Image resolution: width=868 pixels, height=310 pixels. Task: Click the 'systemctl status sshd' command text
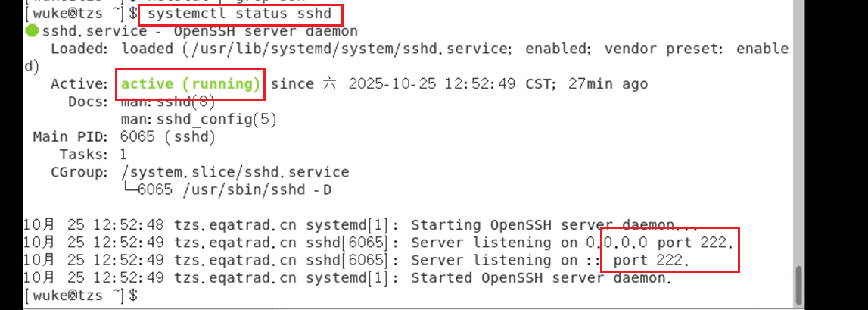click(230, 14)
